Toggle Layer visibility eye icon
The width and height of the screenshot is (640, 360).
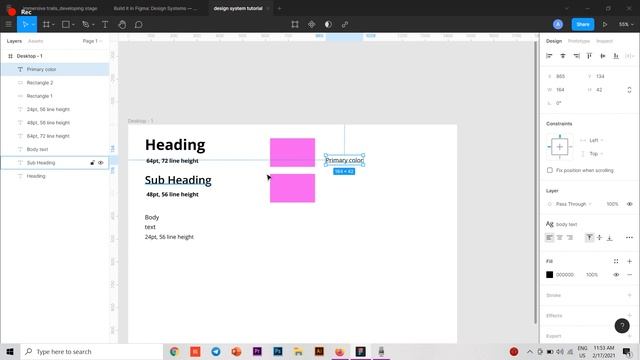tap(629, 204)
